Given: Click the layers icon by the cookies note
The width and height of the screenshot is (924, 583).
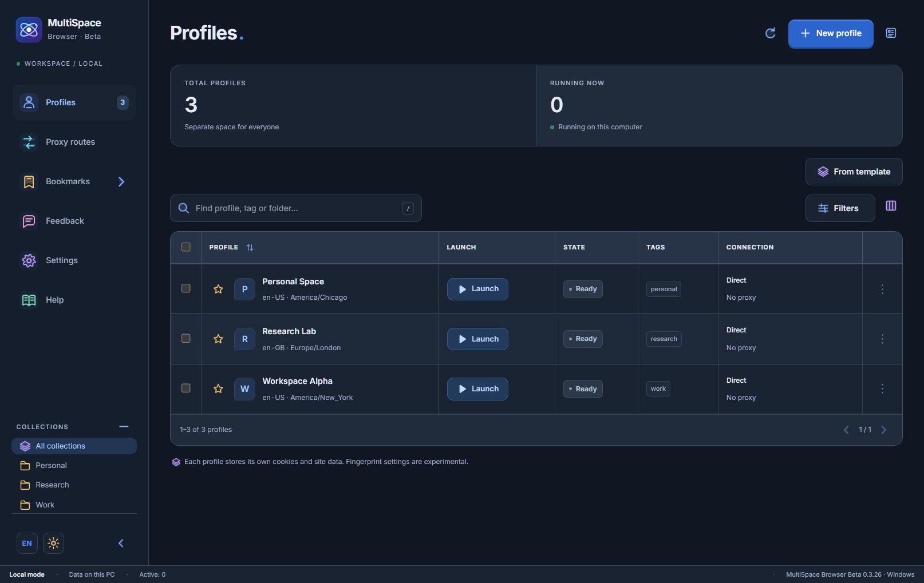Looking at the screenshot, I should point(176,462).
